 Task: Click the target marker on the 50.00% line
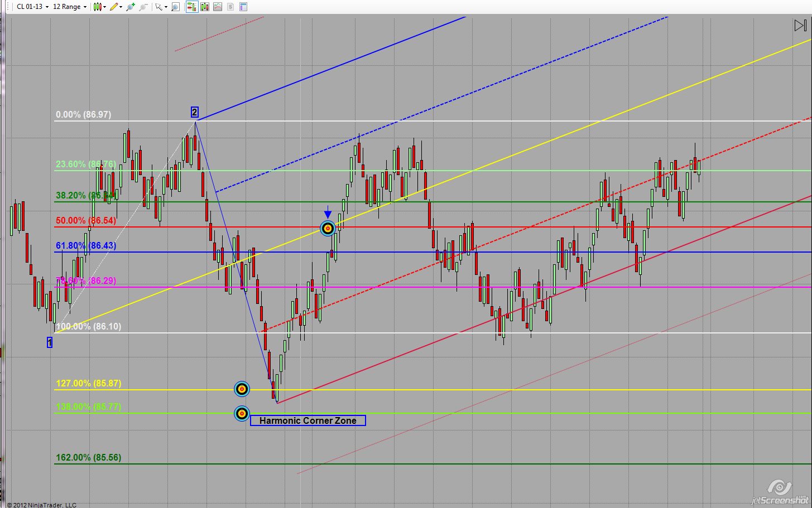[x=328, y=228]
